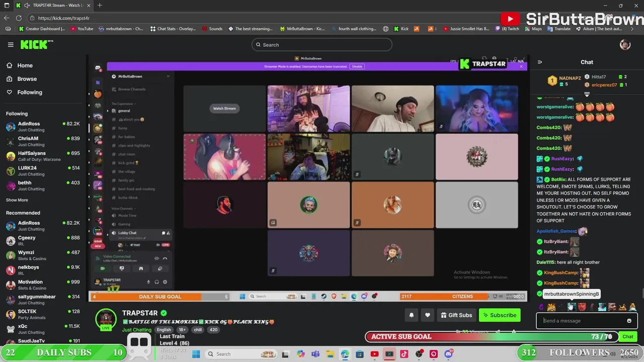The height and width of the screenshot is (362, 644).
Task: Click BotRix username in chat
Action: pos(558,179)
